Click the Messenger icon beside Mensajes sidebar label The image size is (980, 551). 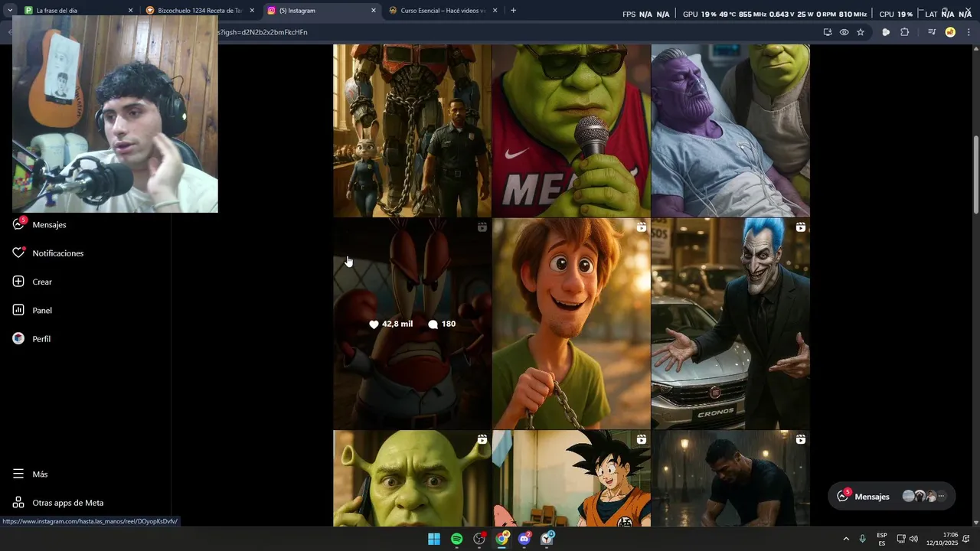click(18, 224)
